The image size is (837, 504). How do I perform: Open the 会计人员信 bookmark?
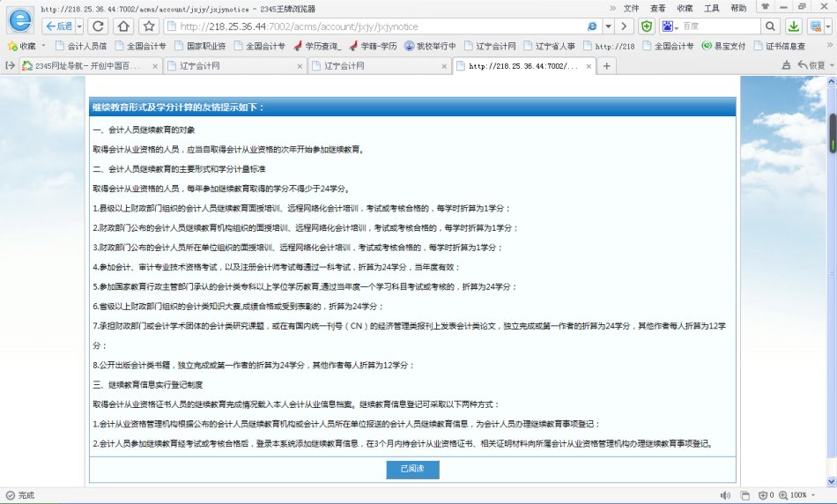click(80, 46)
